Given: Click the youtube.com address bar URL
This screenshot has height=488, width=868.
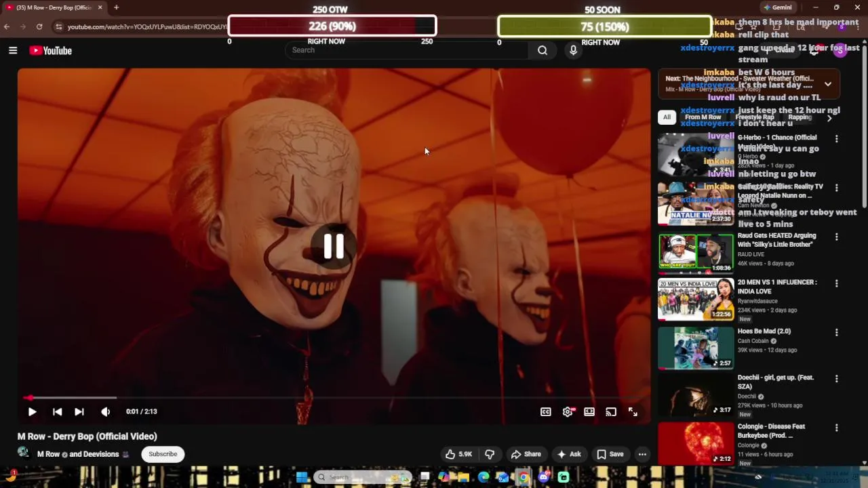Looking at the screenshot, I should click(147, 27).
